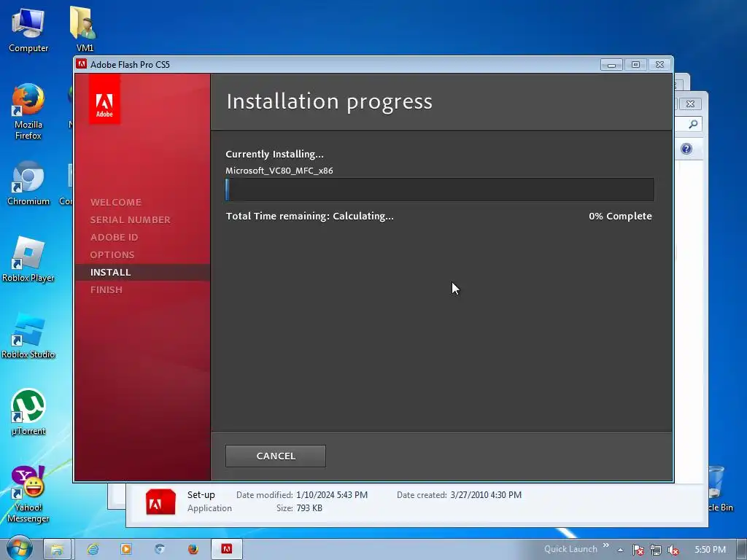Viewport: 747px width, 560px height.
Task: Show hidden system tray icons
Action: click(620, 550)
